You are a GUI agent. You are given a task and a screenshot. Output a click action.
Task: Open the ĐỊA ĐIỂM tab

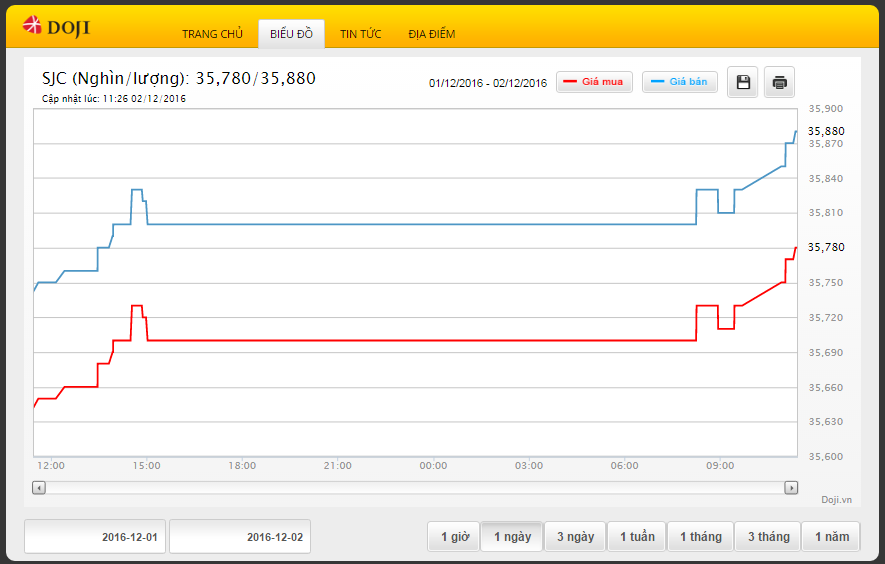pos(432,34)
